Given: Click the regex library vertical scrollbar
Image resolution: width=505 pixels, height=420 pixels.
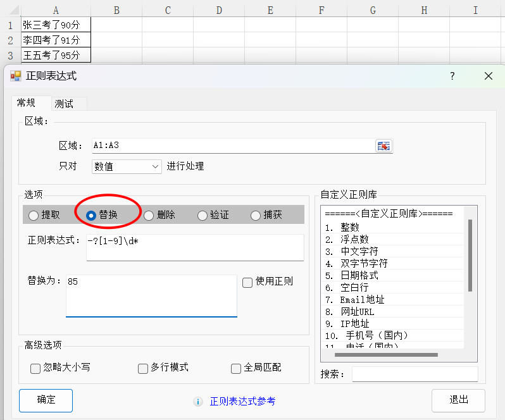Looking at the screenshot, I should click(470, 256).
